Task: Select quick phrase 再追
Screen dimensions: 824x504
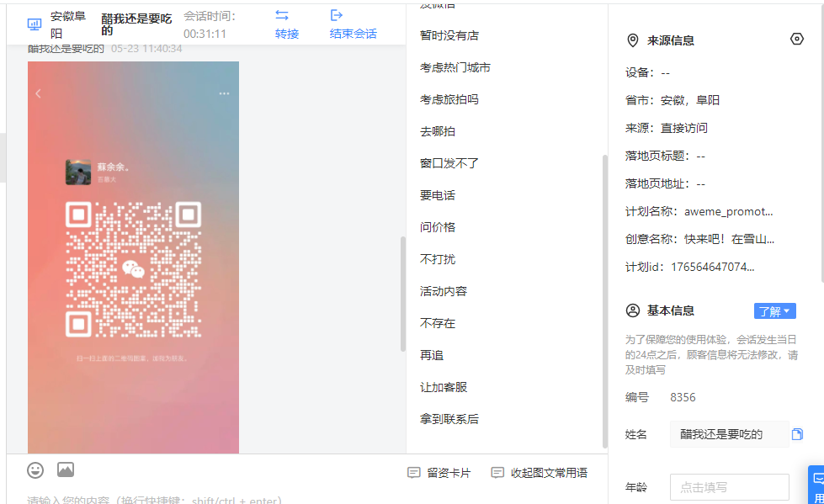Action: click(432, 355)
